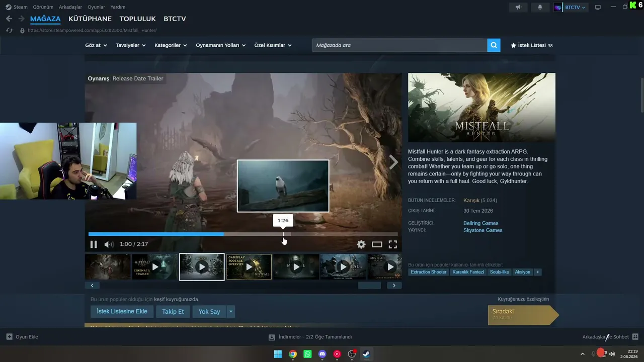The image size is (644, 362).
Task: Switch to the TOPLULUK tab
Action: (137, 19)
